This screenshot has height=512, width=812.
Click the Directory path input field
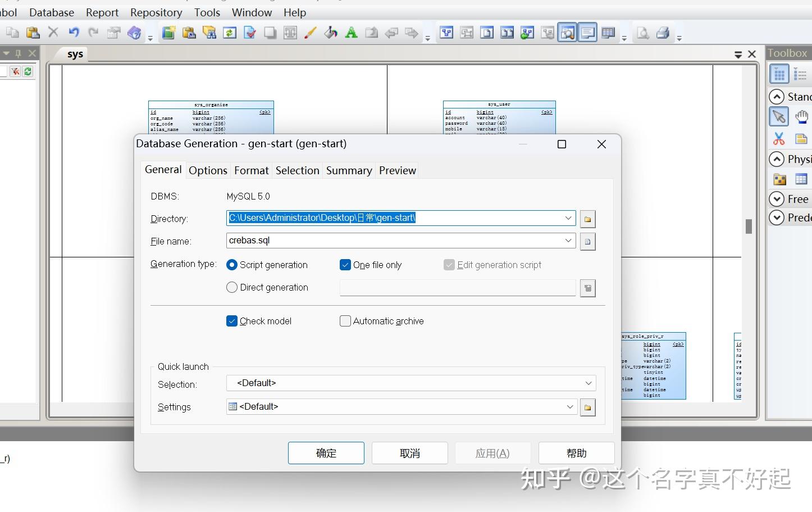coord(401,218)
